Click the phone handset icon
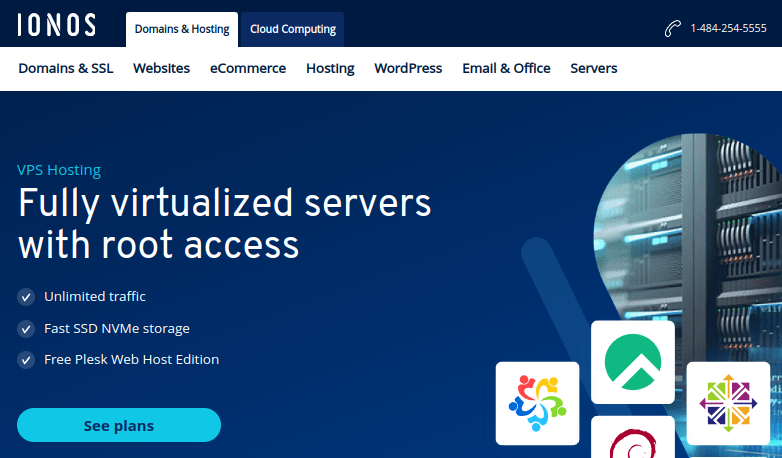This screenshot has height=458, width=782. pos(672,28)
